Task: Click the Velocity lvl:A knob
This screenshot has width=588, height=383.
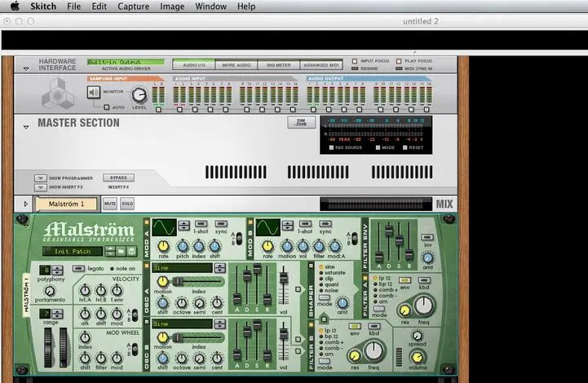Action: pos(85,290)
